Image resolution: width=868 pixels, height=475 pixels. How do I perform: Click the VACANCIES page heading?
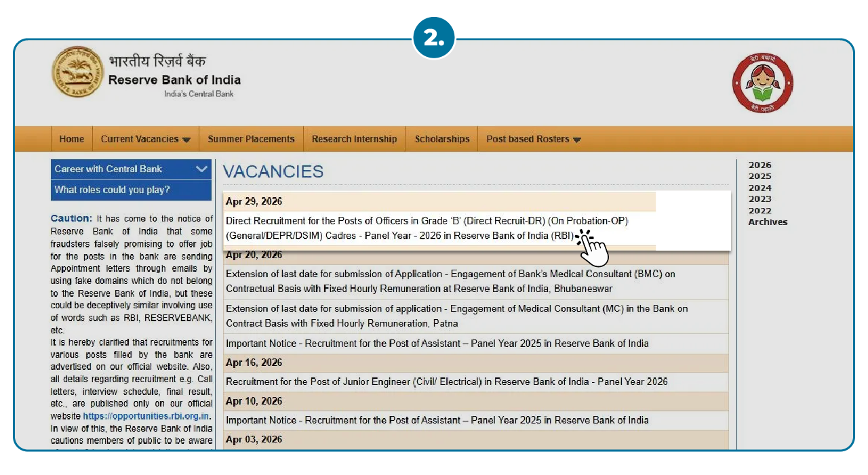pos(273,172)
